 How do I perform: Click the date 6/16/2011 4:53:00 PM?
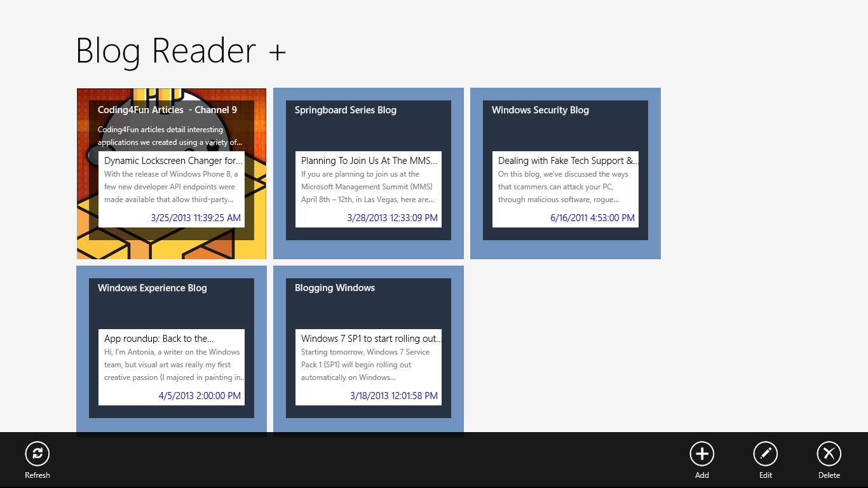pyautogui.click(x=593, y=218)
